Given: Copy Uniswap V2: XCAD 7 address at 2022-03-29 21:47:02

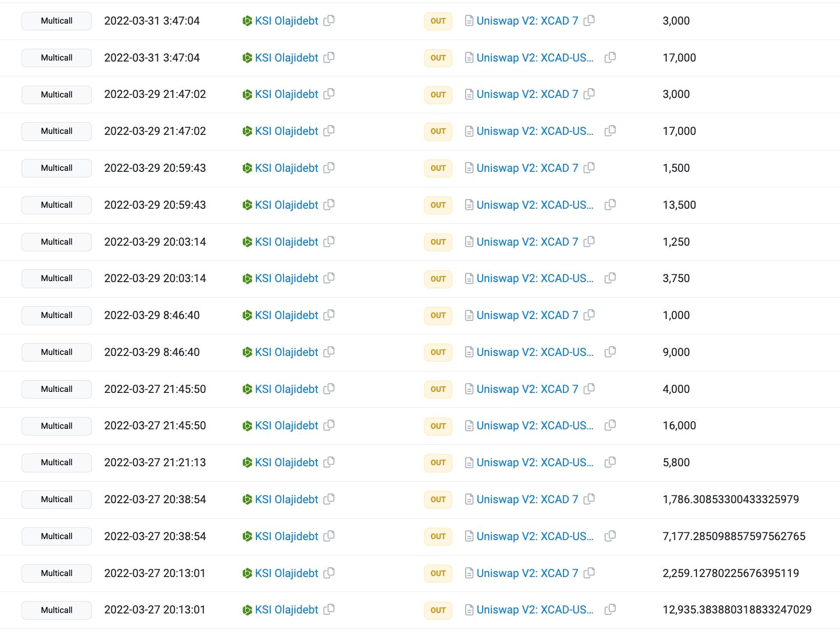Looking at the screenshot, I should coord(589,94).
